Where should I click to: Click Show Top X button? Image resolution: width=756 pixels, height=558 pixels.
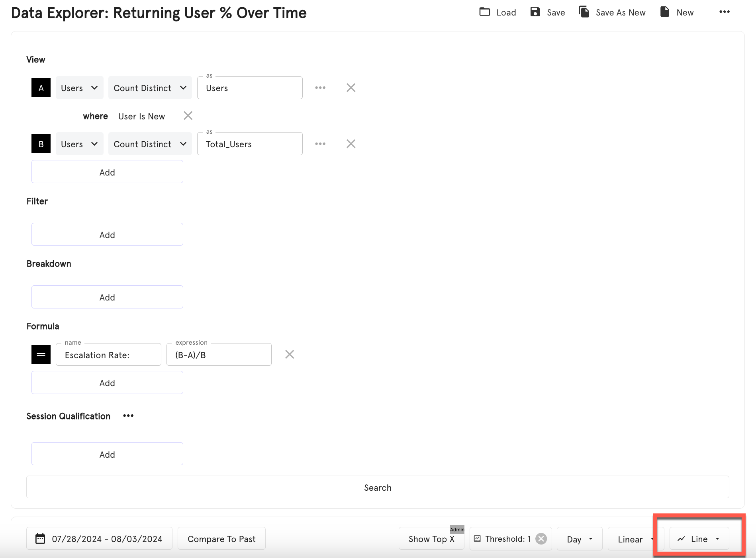coord(431,539)
